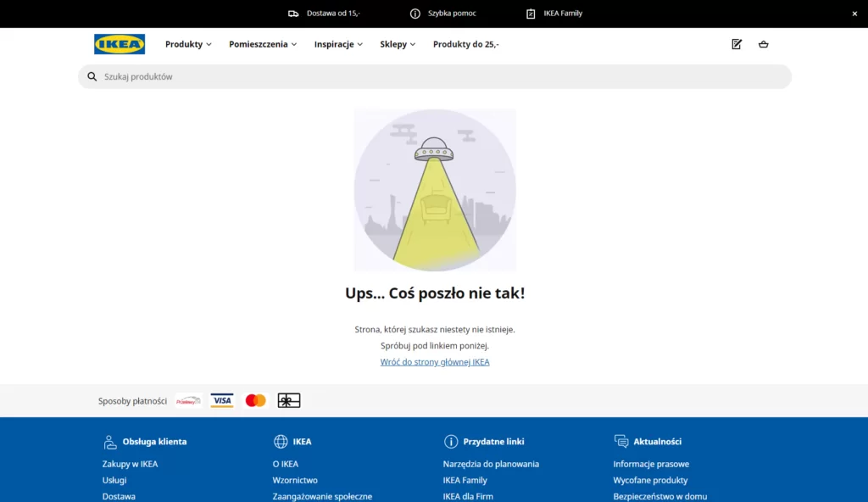Click the quick help info icon

pyautogui.click(x=415, y=14)
